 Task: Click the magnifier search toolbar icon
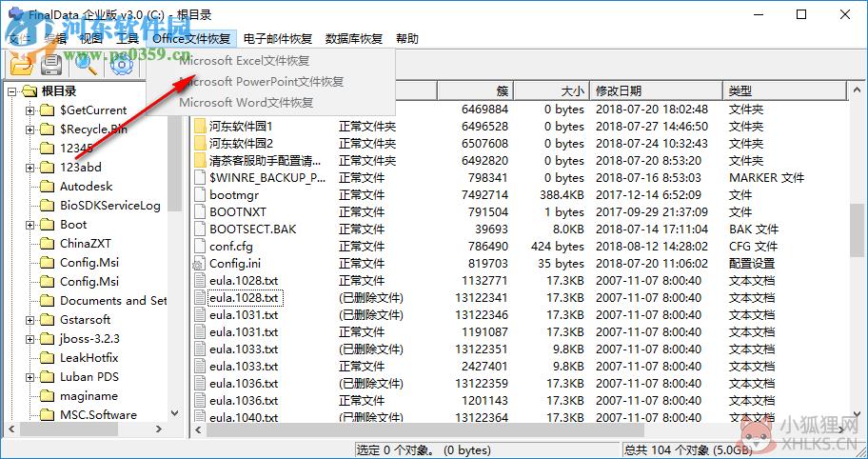86,65
